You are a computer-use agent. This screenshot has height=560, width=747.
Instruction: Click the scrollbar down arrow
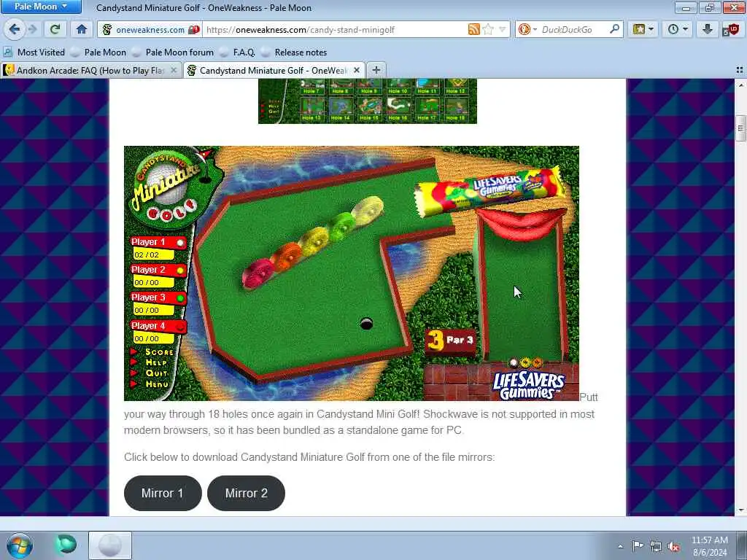pos(740,510)
